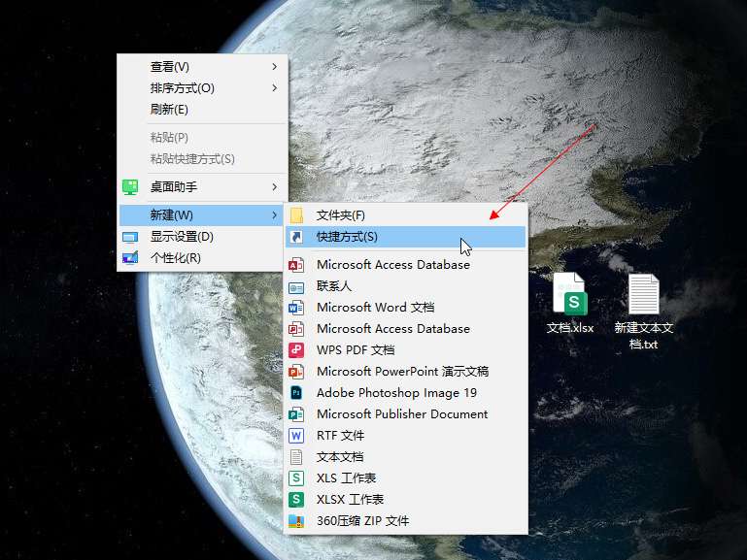Select the 新建文本文档.txt desktop icon
The height and width of the screenshot is (560, 747).
(643, 294)
